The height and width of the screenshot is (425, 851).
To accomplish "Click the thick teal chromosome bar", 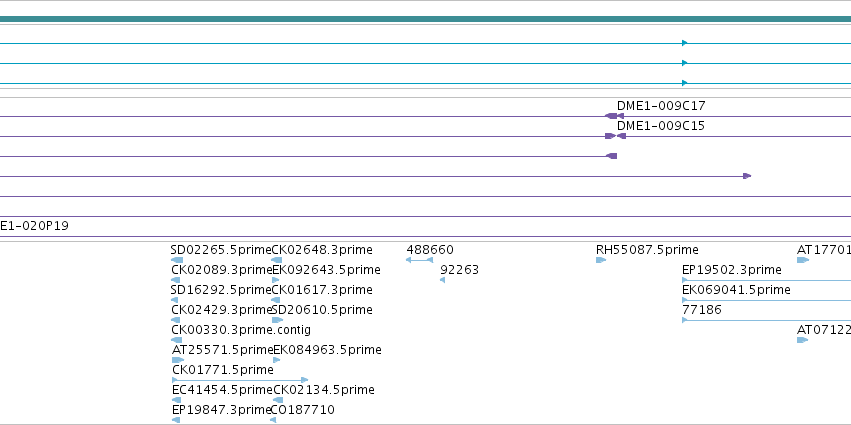I will click(426, 20).
